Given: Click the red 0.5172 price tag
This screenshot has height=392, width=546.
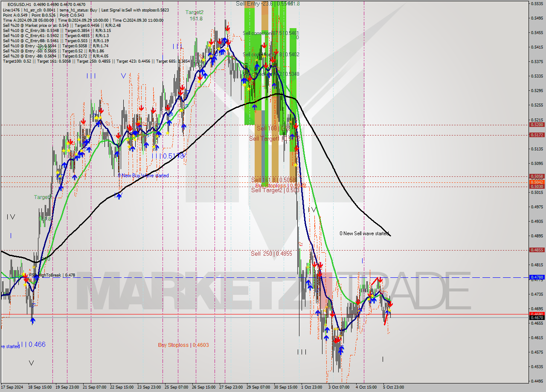Looking at the screenshot, I should click(537, 135).
